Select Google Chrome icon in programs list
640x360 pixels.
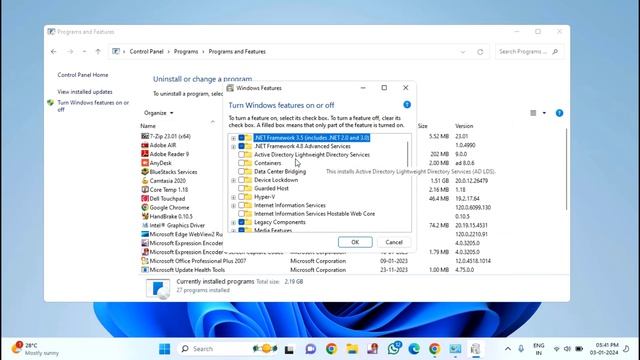point(144,207)
